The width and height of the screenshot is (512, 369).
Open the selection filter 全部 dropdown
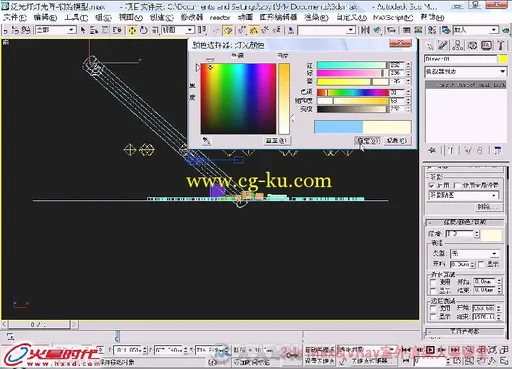point(56,30)
